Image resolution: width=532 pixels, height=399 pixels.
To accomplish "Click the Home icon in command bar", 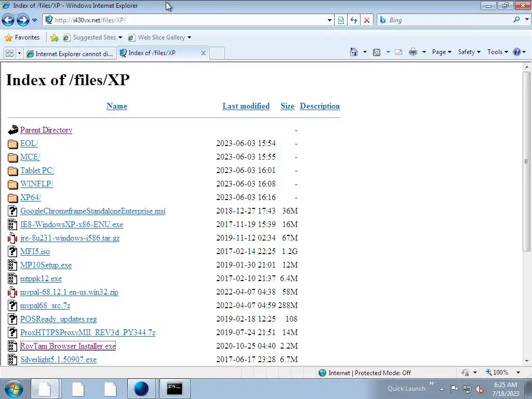I will point(353,52).
